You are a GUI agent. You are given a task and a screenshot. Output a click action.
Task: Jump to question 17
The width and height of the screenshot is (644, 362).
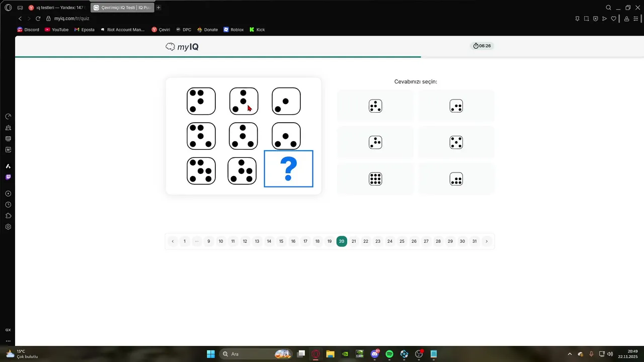click(x=305, y=241)
